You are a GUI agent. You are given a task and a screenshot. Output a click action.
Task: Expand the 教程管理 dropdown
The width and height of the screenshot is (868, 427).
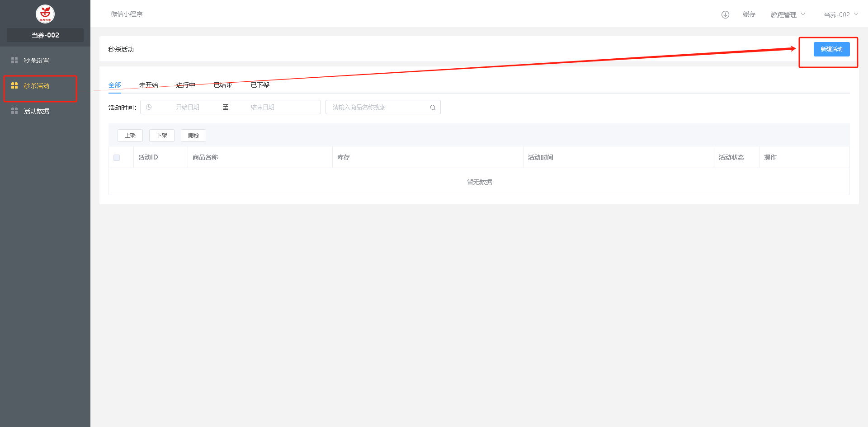tap(788, 14)
